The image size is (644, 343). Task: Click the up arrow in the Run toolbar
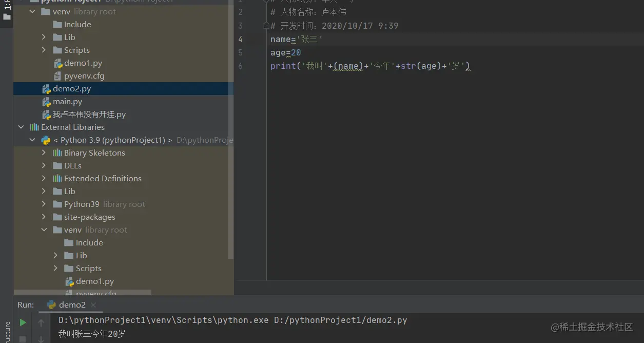click(41, 322)
